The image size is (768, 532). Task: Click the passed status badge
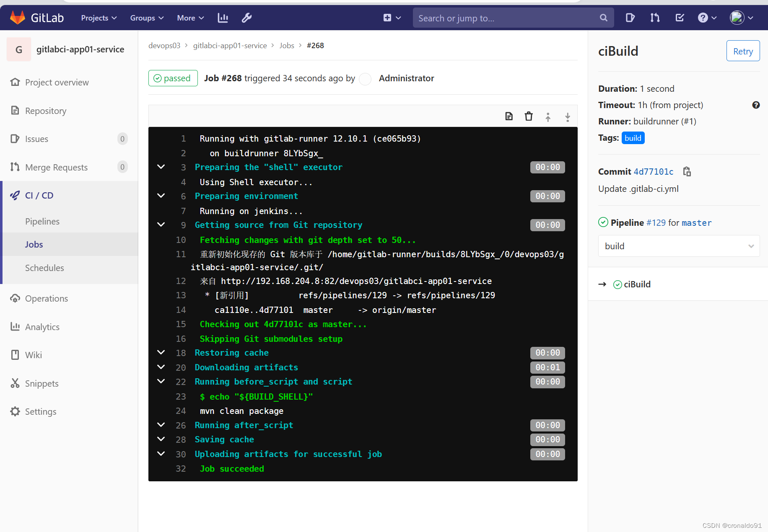tap(173, 78)
